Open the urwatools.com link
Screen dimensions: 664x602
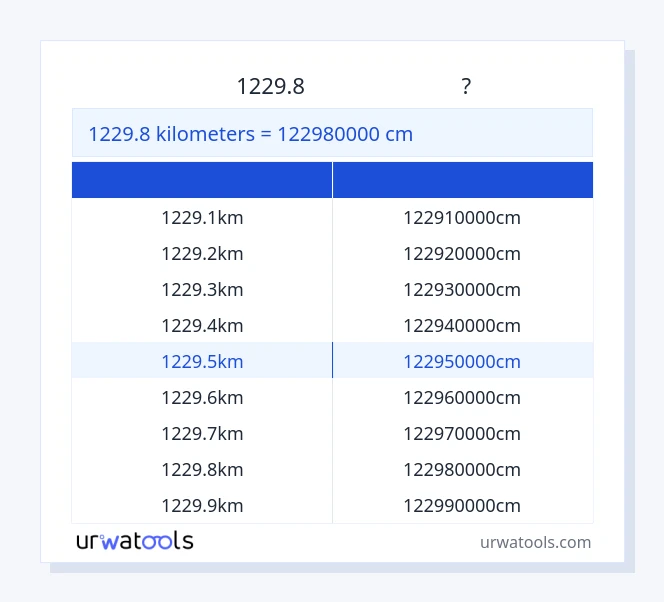point(535,542)
